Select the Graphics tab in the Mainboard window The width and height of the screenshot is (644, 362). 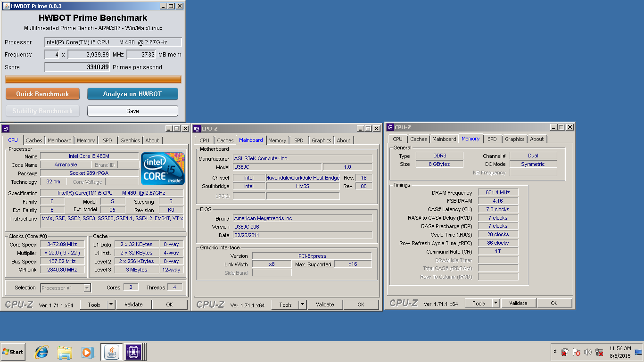pyautogui.click(x=322, y=140)
